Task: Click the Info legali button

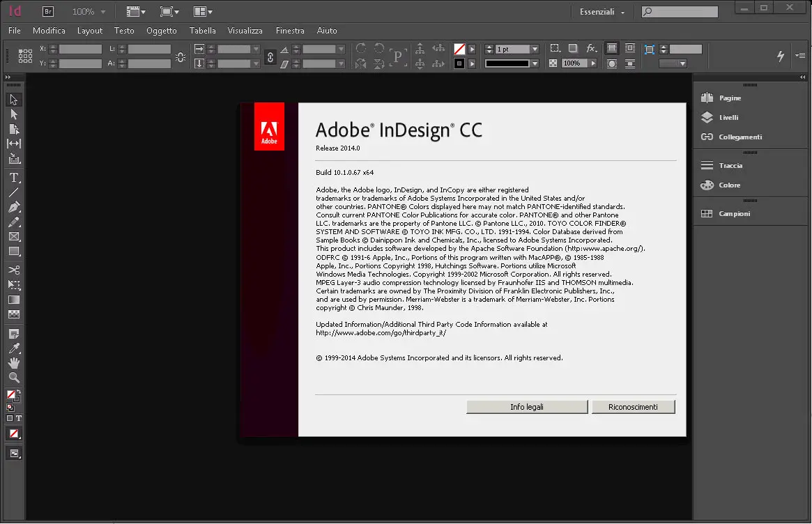Action: coord(527,407)
